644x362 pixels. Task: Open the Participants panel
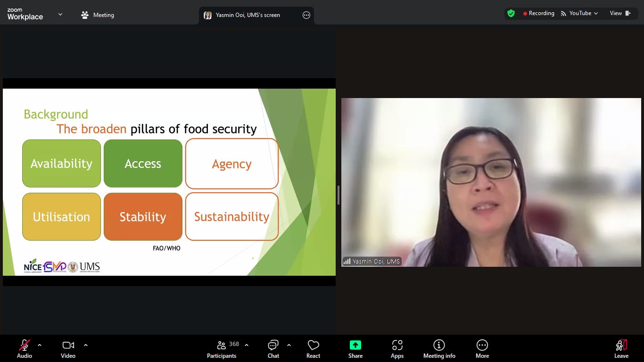tap(222, 349)
